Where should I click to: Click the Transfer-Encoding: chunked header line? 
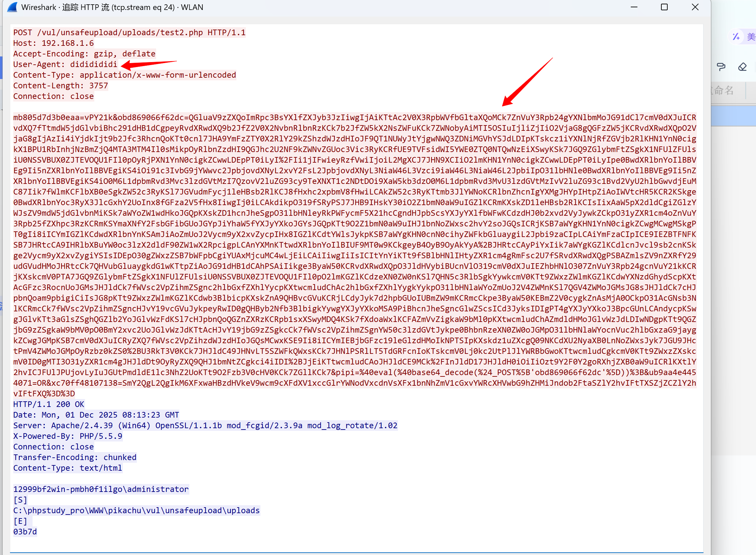75,457
